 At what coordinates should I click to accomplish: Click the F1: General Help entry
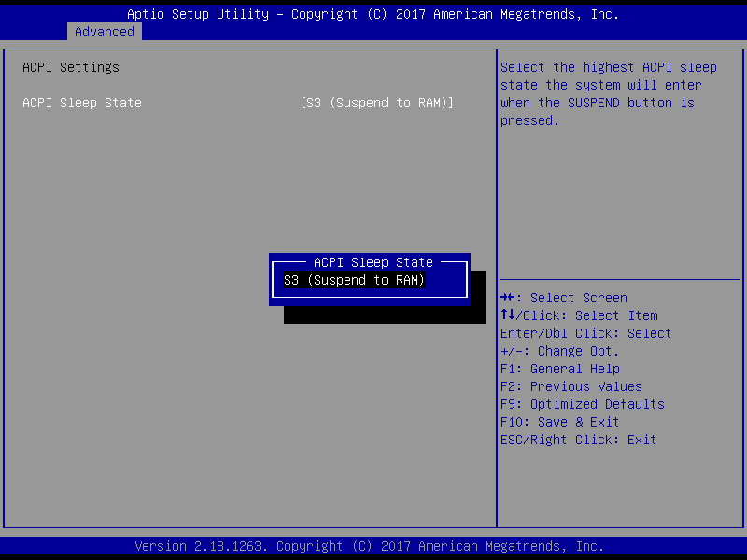559,369
